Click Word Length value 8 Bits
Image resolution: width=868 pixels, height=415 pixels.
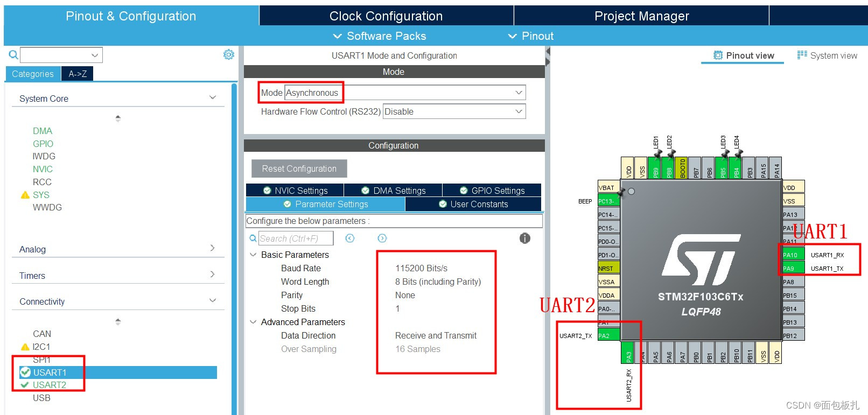tap(438, 282)
